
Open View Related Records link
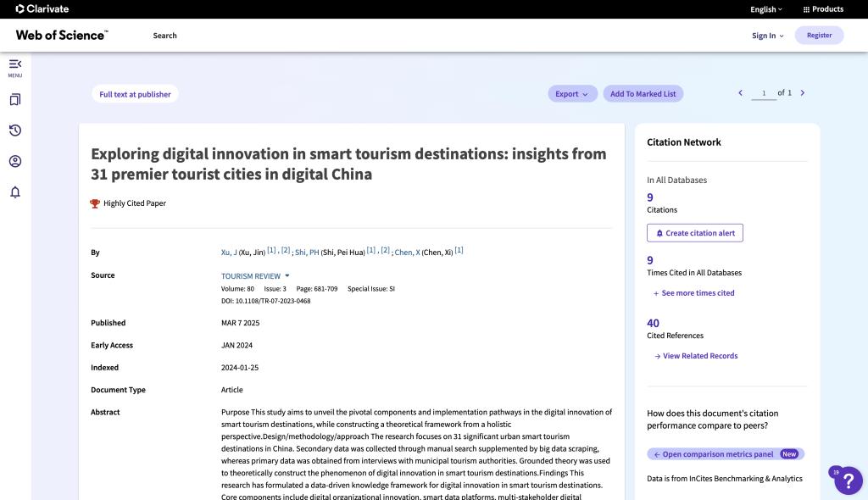point(699,356)
